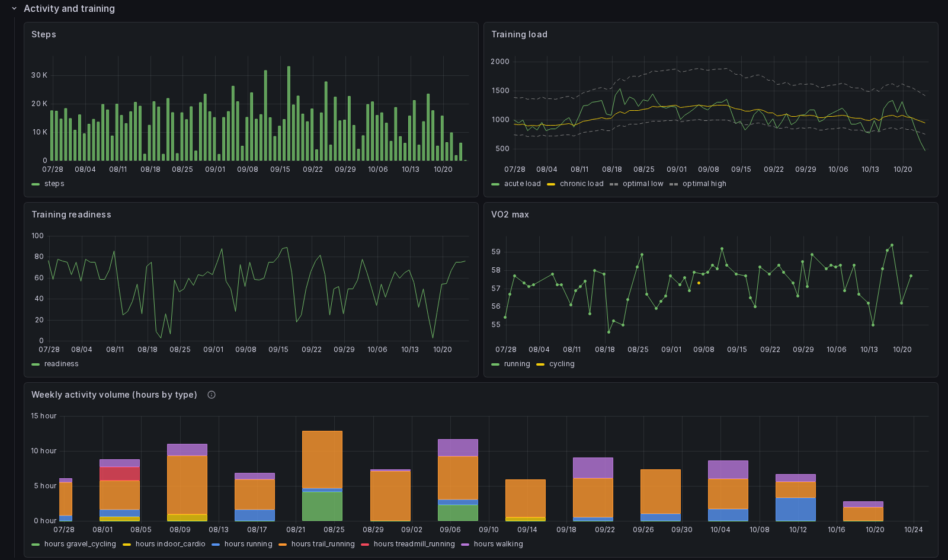Click the dashed optimal high legend swatch
This screenshot has height=560, width=948.
point(674,184)
